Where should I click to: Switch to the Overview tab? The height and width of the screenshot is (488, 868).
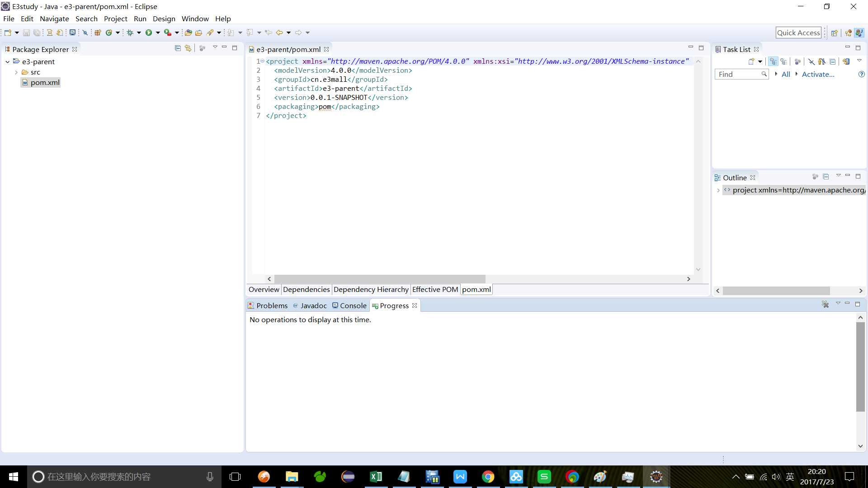pyautogui.click(x=264, y=290)
